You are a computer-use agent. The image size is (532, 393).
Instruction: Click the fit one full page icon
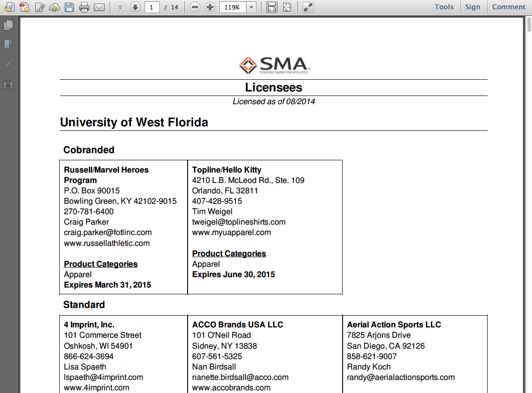click(287, 7)
